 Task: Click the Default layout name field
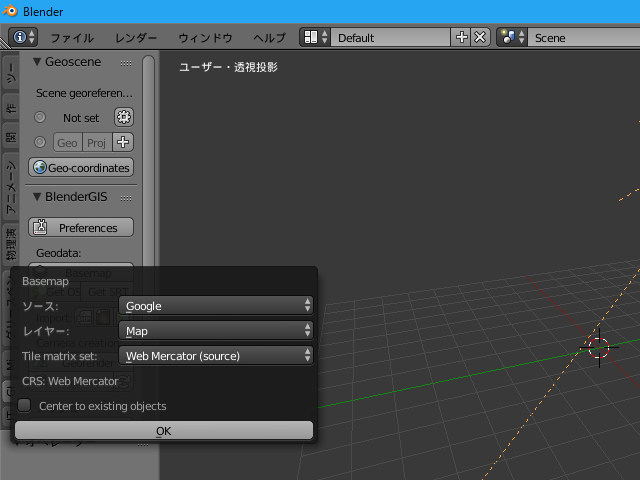(x=391, y=37)
